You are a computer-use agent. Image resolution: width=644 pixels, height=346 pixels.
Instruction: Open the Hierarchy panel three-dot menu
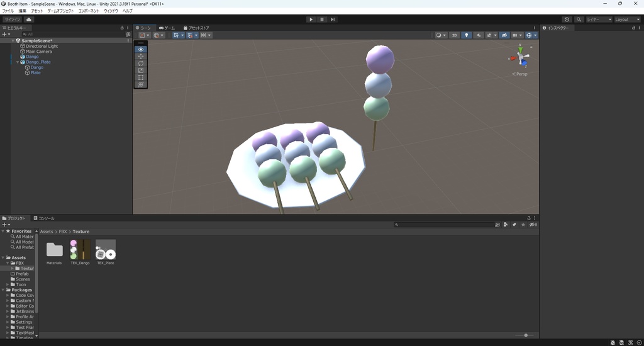coord(128,28)
